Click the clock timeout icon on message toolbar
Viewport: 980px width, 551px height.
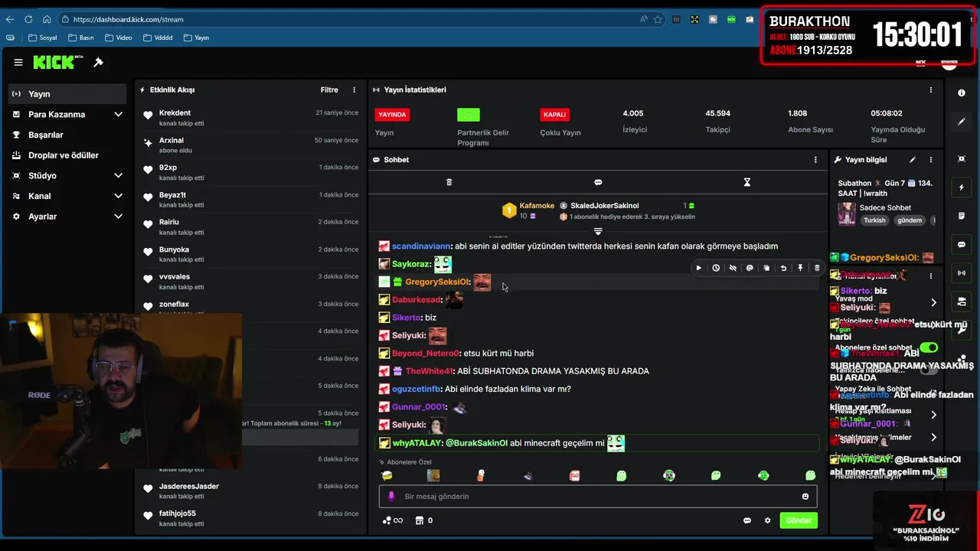pyautogui.click(x=716, y=268)
